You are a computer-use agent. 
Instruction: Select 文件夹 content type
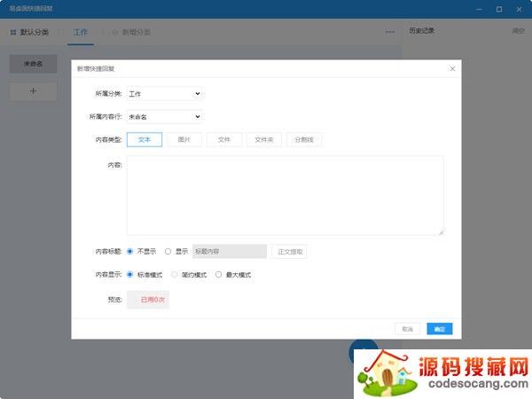[x=264, y=139]
